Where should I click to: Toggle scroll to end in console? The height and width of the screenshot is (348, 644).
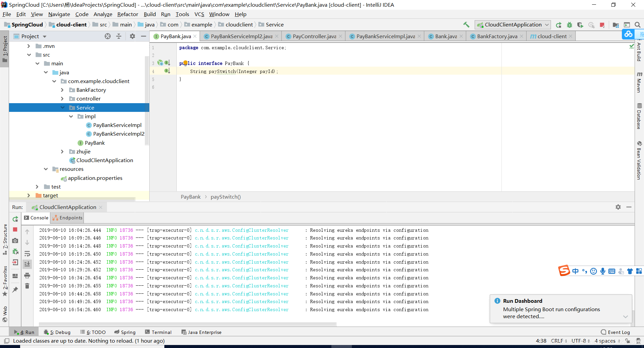[x=27, y=264]
